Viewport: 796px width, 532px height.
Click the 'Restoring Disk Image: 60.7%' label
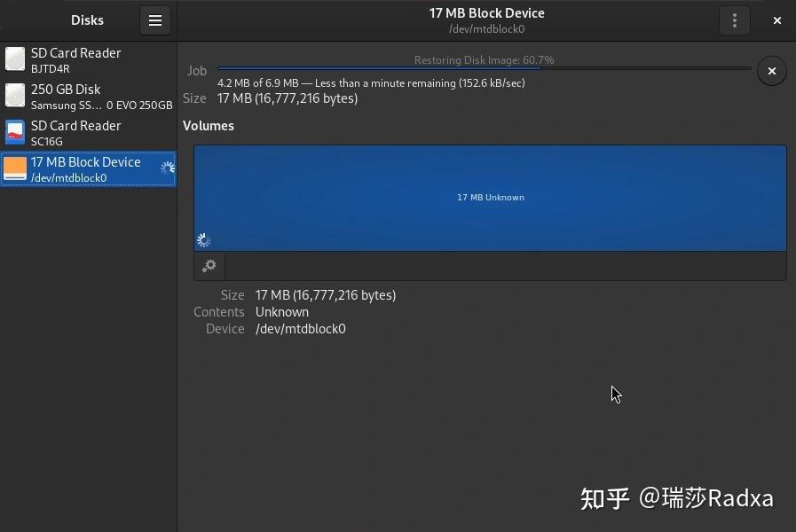pos(484,59)
